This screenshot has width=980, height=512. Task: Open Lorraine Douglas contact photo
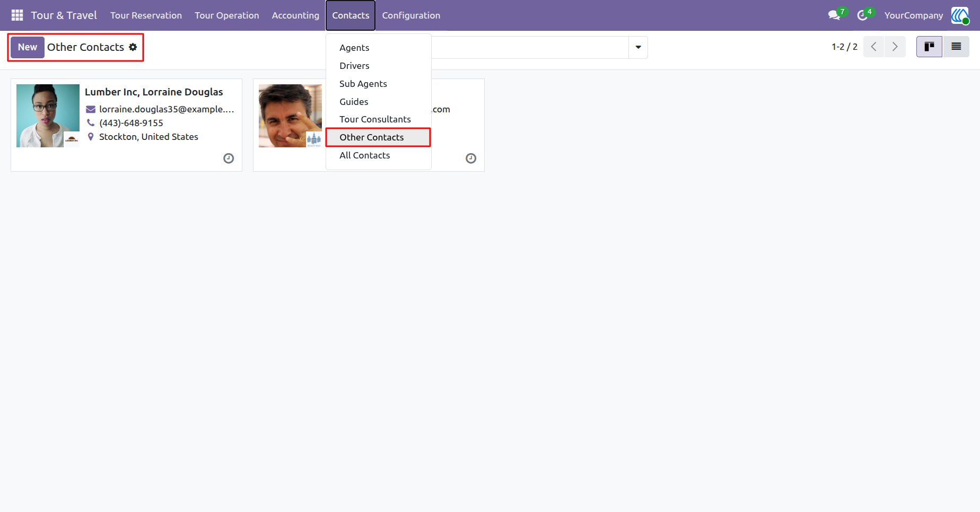[x=48, y=116]
